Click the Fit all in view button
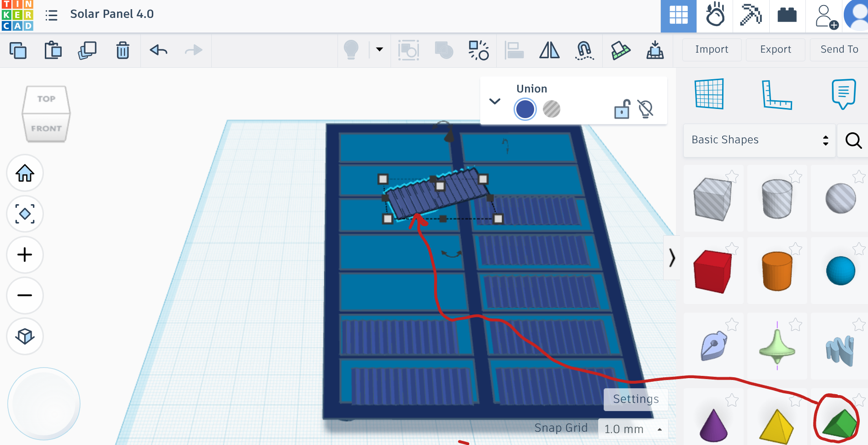This screenshot has height=445, width=868. (x=25, y=214)
